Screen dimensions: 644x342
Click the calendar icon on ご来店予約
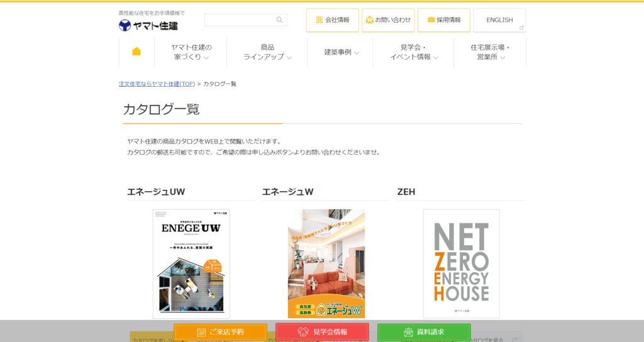point(201,332)
